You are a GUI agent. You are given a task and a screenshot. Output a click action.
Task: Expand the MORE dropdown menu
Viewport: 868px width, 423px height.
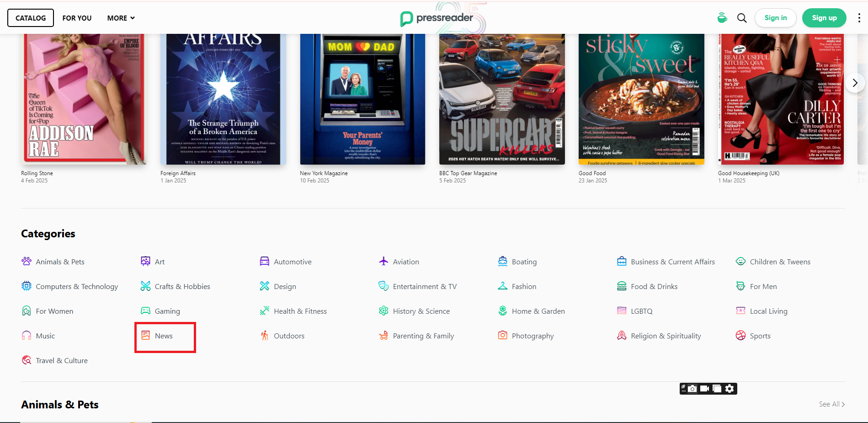click(121, 18)
